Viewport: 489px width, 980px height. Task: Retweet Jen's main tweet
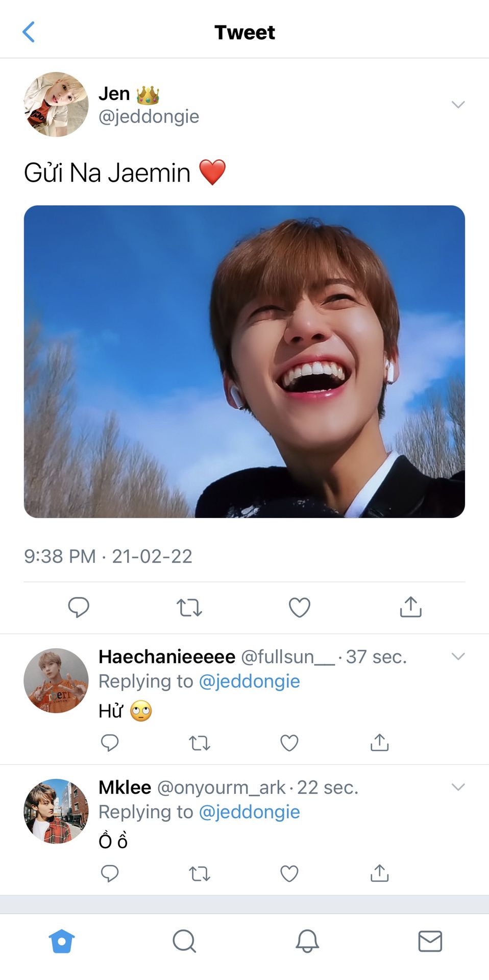(189, 607)
